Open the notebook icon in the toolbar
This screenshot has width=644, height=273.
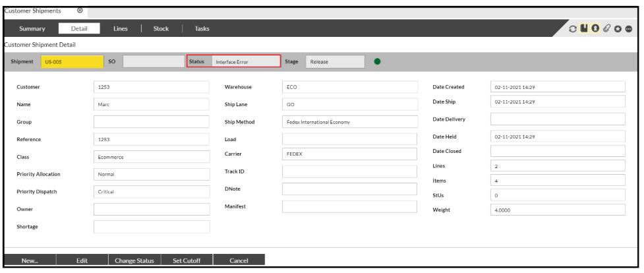tap(585, 29)
